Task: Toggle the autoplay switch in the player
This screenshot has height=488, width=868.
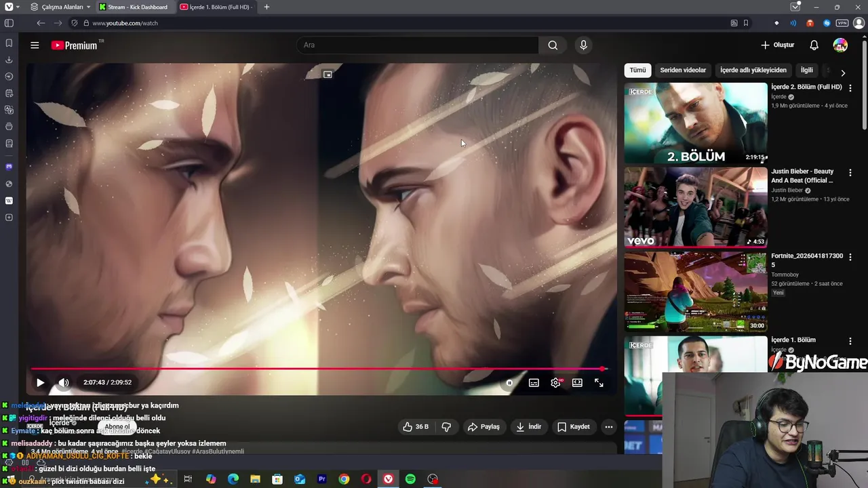Action: click(x=509, y=383)
